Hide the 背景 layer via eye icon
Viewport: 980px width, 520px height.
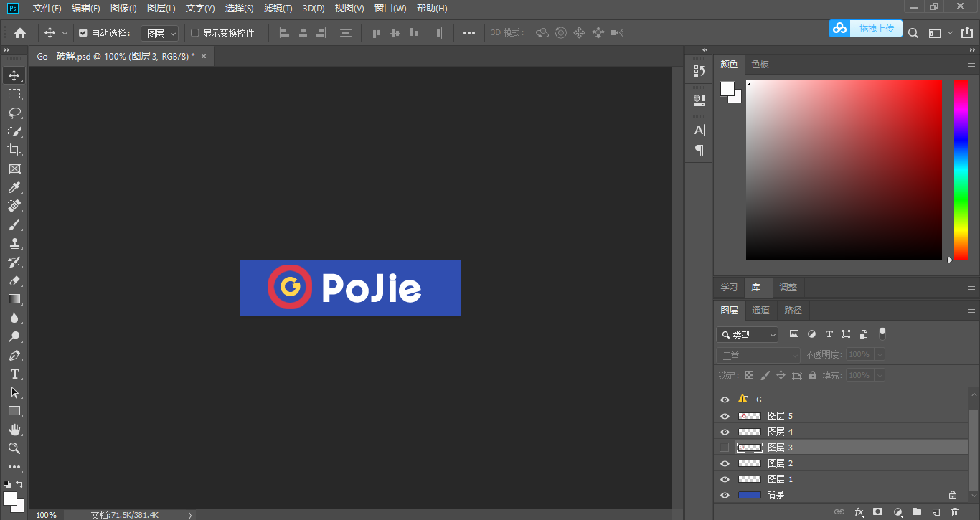725,495
